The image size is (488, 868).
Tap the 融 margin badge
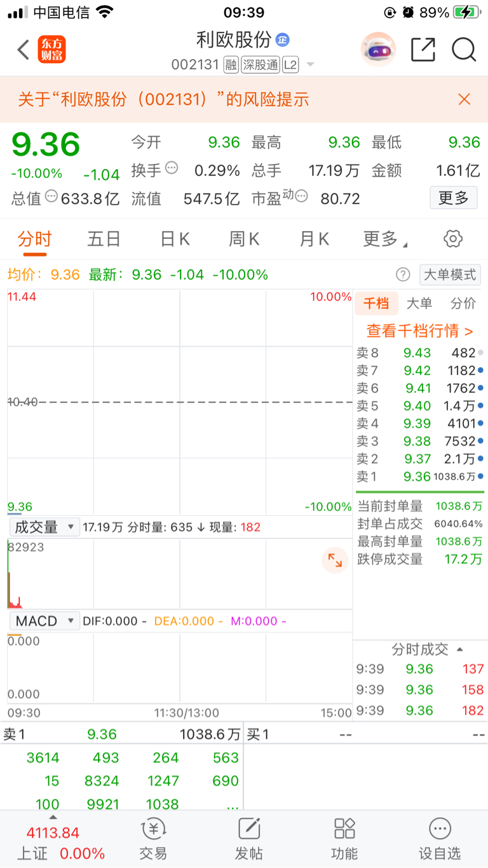click(231, 64)
